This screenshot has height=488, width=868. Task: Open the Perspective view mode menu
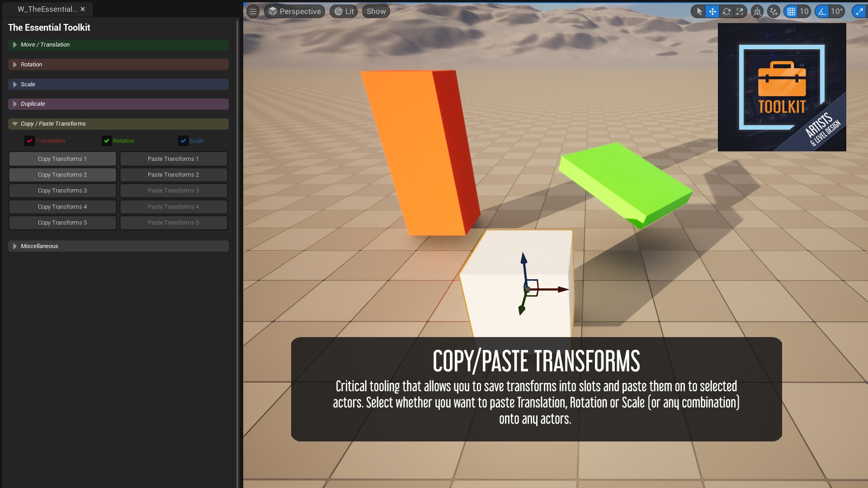pos(295,11)
